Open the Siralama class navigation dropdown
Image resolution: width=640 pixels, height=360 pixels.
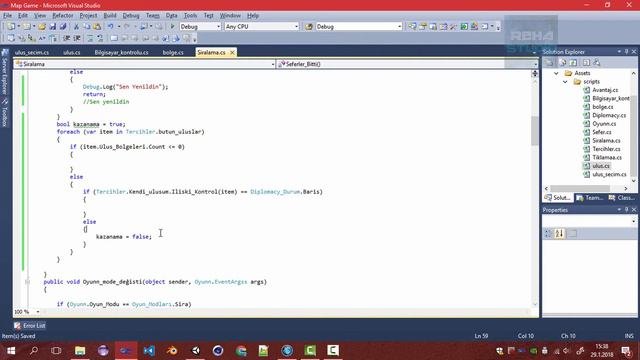(x=144, y=64)
